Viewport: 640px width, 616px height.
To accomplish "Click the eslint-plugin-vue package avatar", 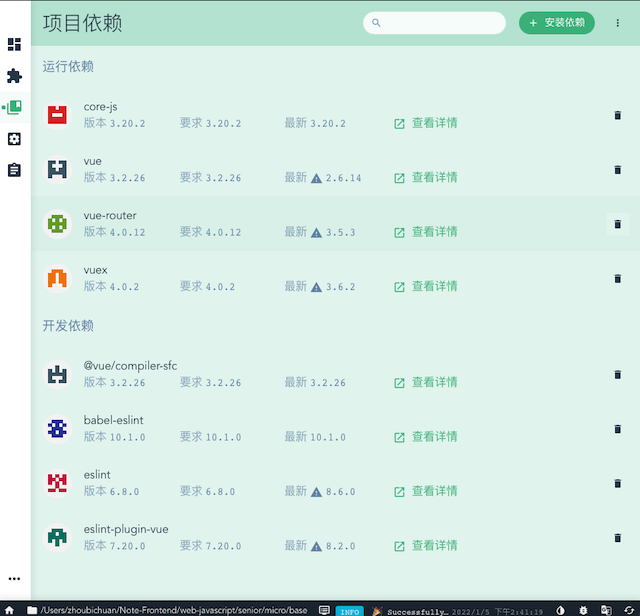I will click(x=57, y=538).
